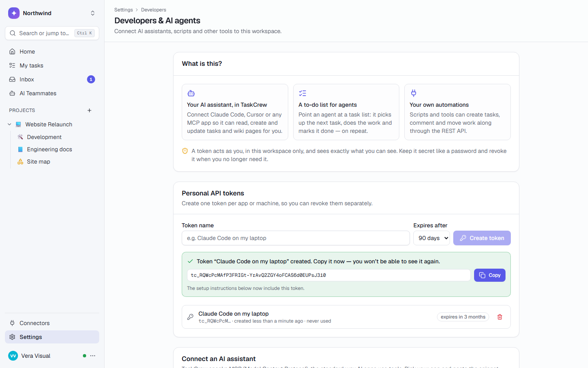This screenshot has width=588, height=368.
Task: Click Your AI assistant, in TaskCrew card
Action: [235, 112]
